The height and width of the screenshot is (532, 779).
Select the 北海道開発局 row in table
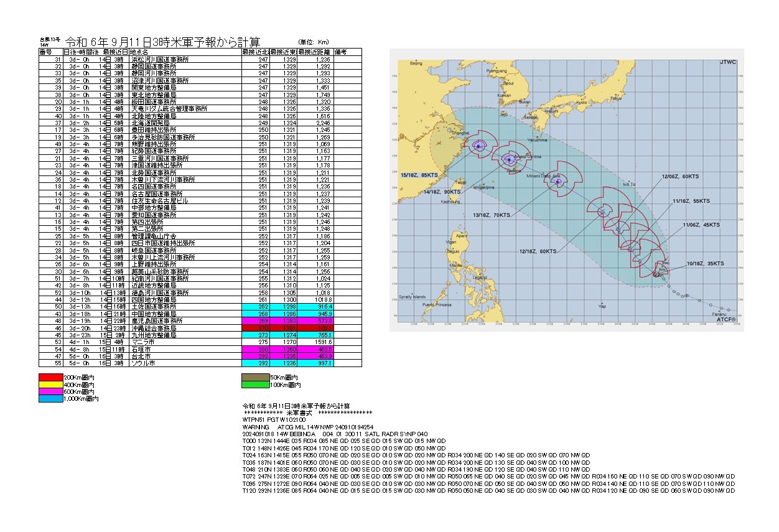click(x=152, y=124)
